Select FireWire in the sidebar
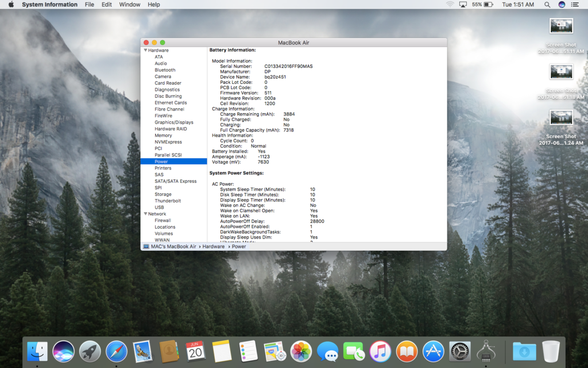This screenshot has width=588, height=368. (x=163, y=116)
